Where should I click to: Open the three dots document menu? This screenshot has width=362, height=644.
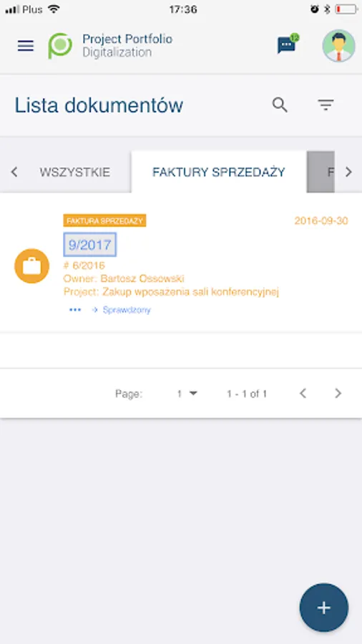[75, 310]
